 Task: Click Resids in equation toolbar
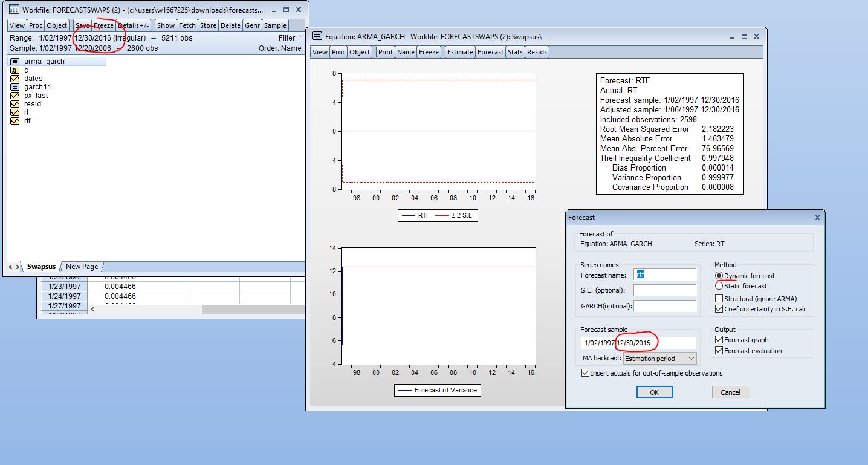(537, 52)
